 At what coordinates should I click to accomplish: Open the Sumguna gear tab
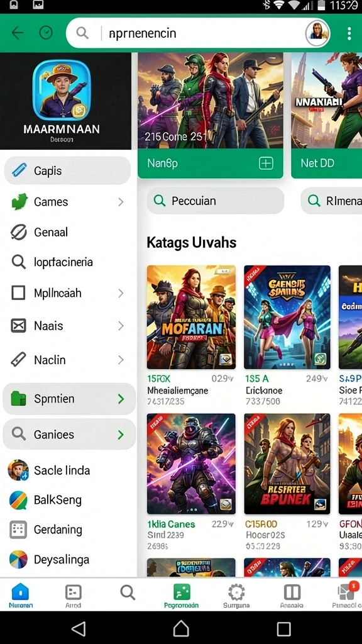click(x=236, y=596)
